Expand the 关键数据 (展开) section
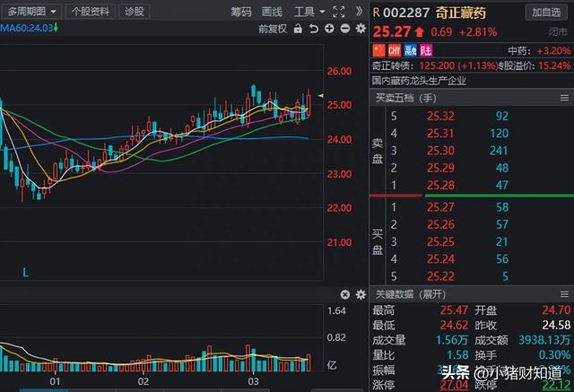The height and width of the screenshot is (392, 574). tap(411, 294)
